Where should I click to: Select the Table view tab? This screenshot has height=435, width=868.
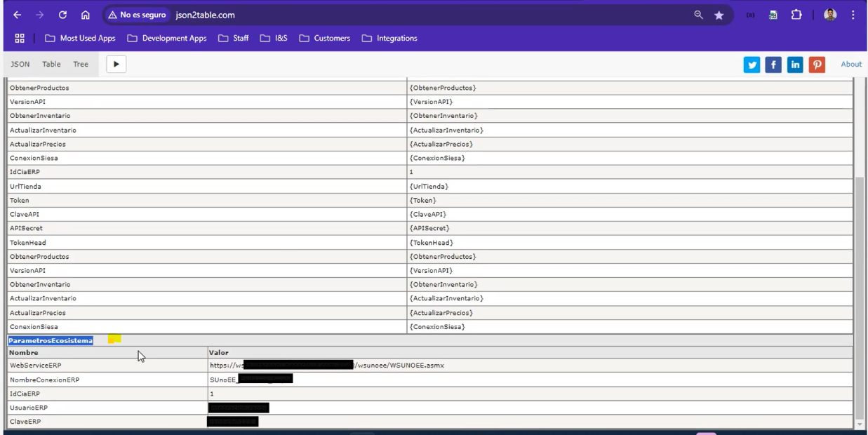coord(51,64)
